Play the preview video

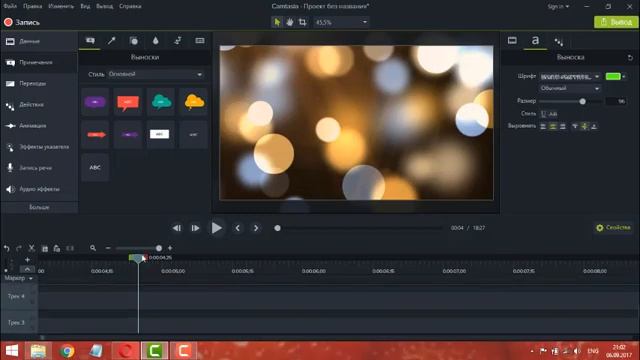[216, 228]
